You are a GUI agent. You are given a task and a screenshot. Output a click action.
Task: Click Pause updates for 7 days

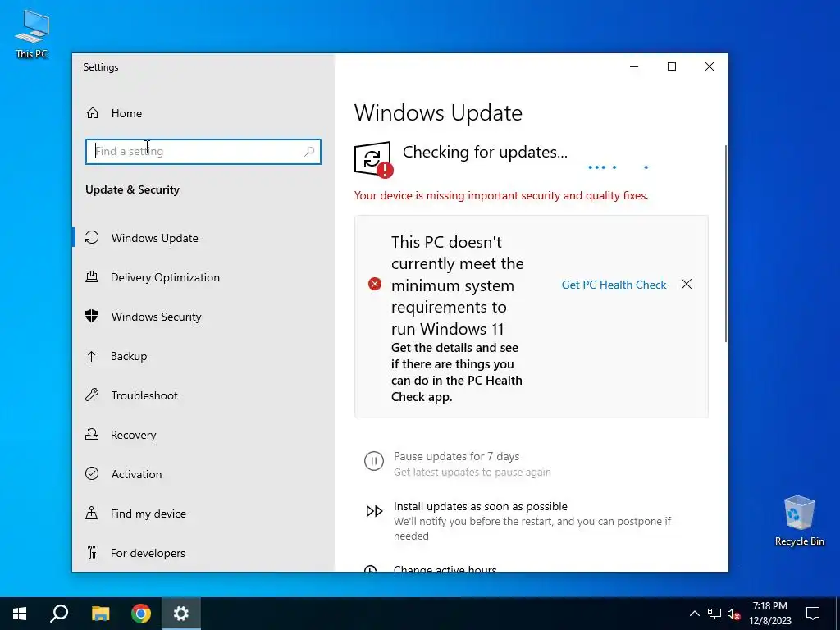456,456
